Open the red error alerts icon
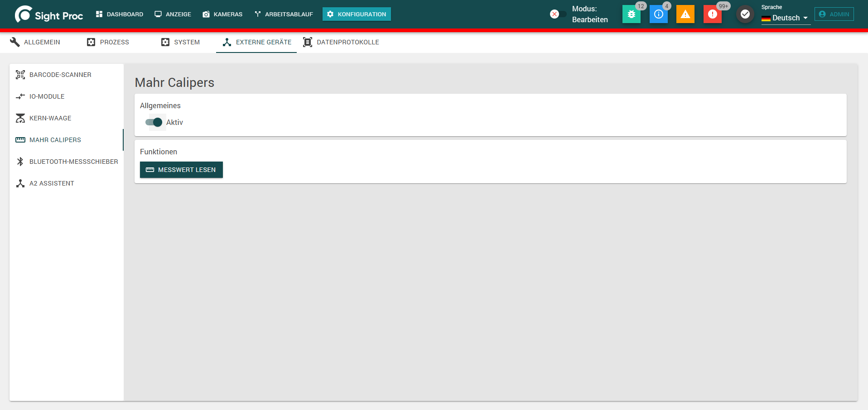 (x=712, y=14)
